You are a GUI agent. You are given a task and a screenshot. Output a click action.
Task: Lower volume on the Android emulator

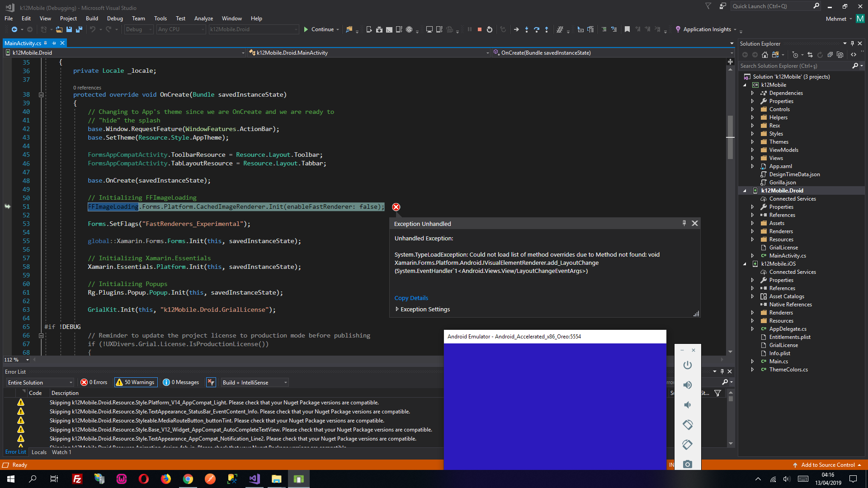(x=688, y=405)
